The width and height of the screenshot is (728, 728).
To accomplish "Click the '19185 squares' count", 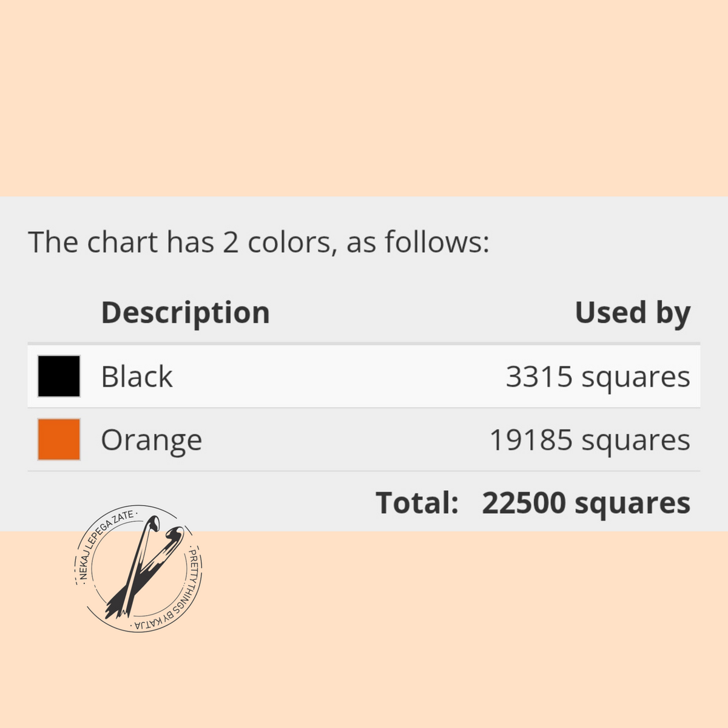I will tap(590, 440).
